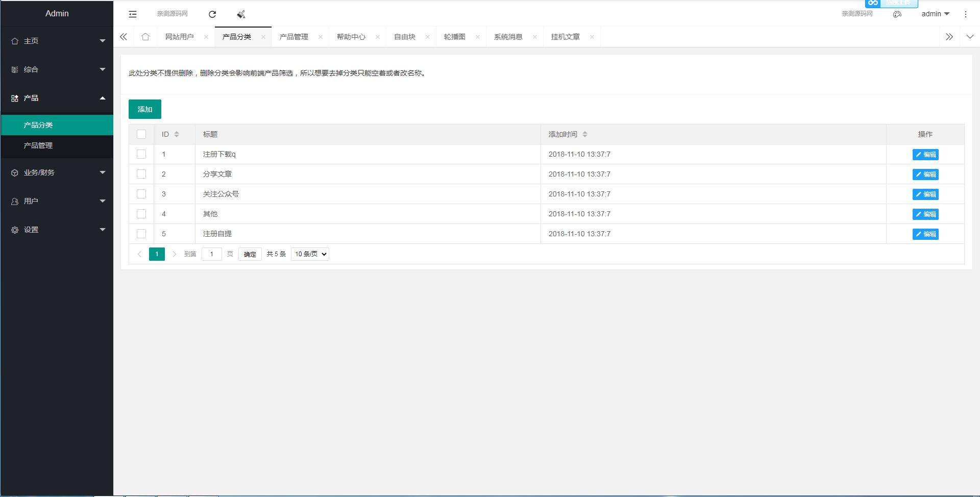Refresh the page using the reload icon
Viewport: 980px width, 497px height.
click(x=212, y=14)
